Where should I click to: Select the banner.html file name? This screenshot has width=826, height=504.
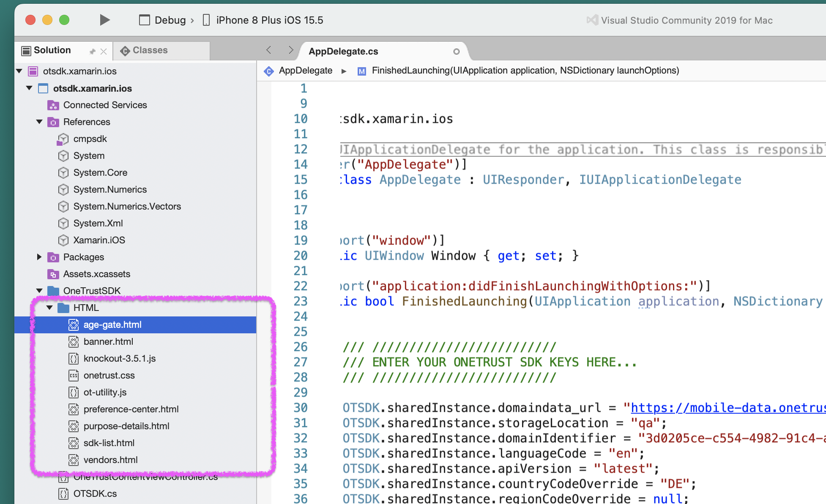point(108,342)
